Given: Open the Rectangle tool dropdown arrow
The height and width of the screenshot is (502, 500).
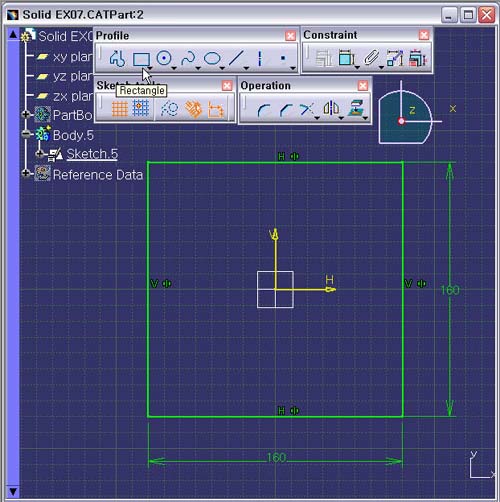Looking at the screenshot, I should pyautogui.click(x=150, y=69).
